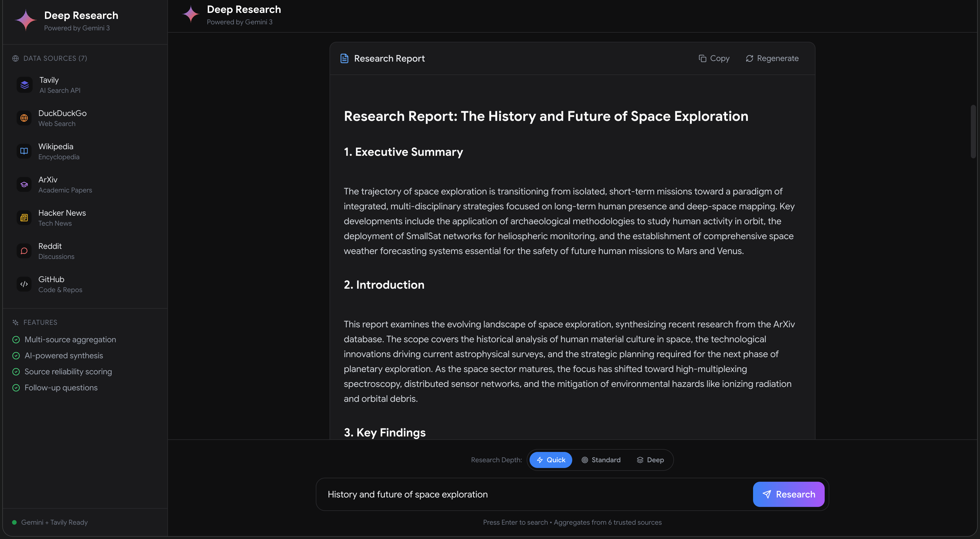Choose the Deep research depth option
The width and height of the screenshot is (980, 539).
pos(650,460)
